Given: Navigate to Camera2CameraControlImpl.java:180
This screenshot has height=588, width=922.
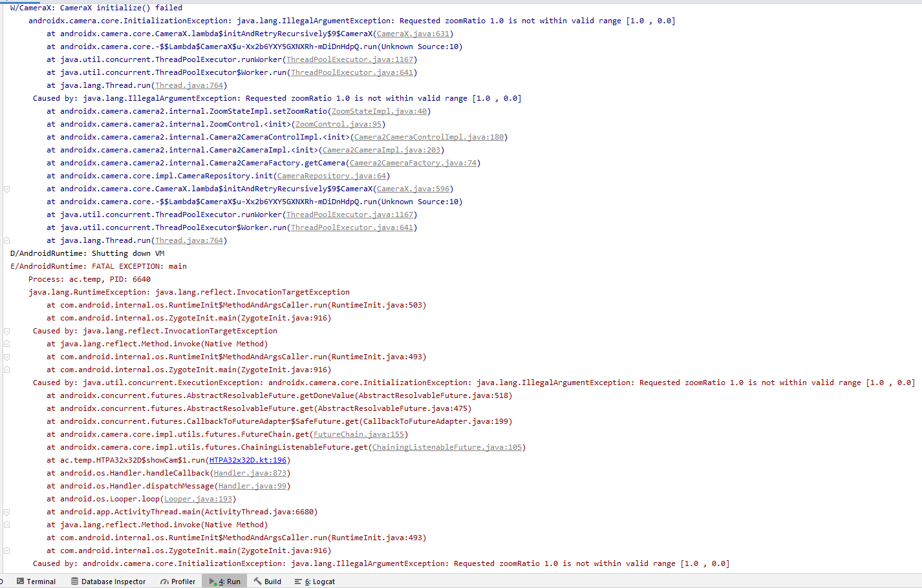Looking at the screenshot, I should click(x=429, y=137).
